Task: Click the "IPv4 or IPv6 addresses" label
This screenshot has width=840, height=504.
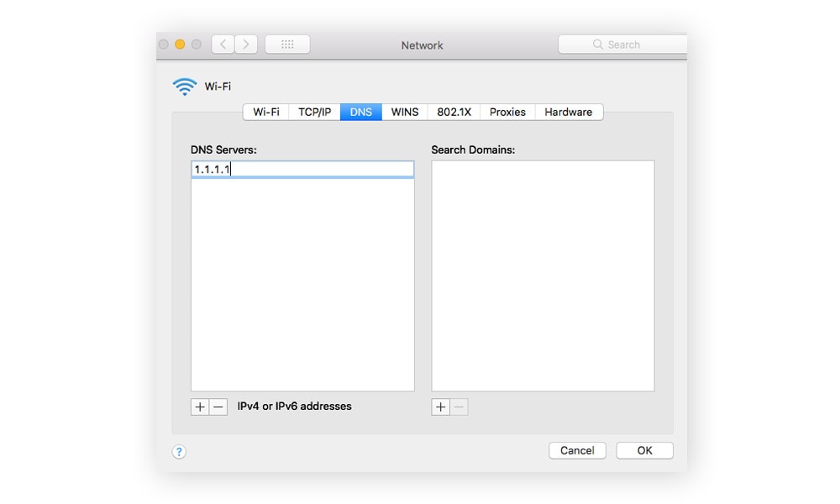Action: (295, 406)
